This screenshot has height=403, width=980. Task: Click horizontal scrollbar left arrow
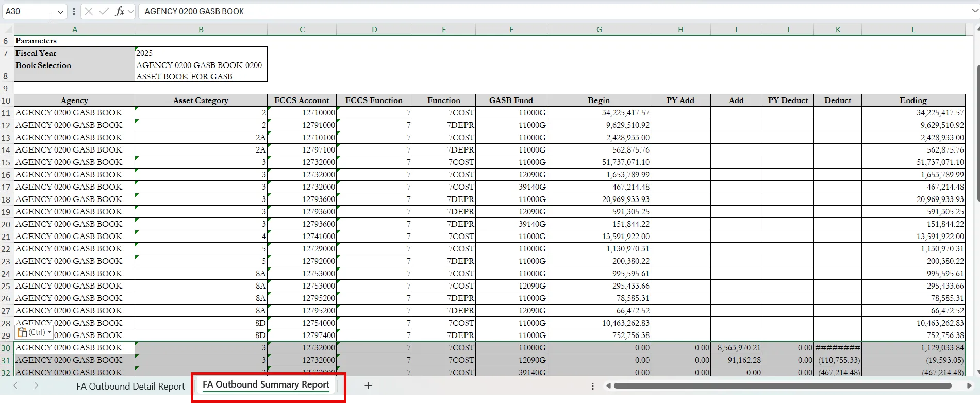click(608, 385)
